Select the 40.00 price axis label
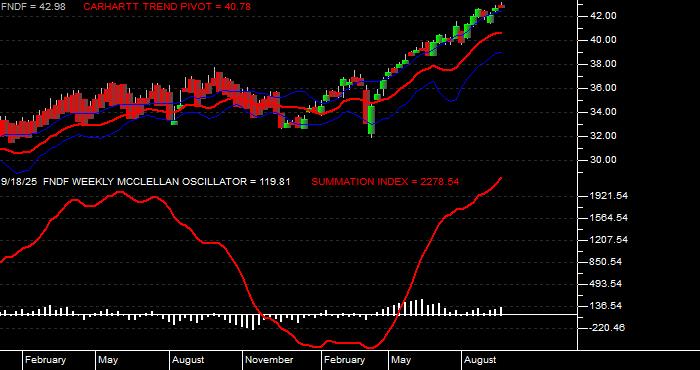700x370 pixels. [604, 40]
